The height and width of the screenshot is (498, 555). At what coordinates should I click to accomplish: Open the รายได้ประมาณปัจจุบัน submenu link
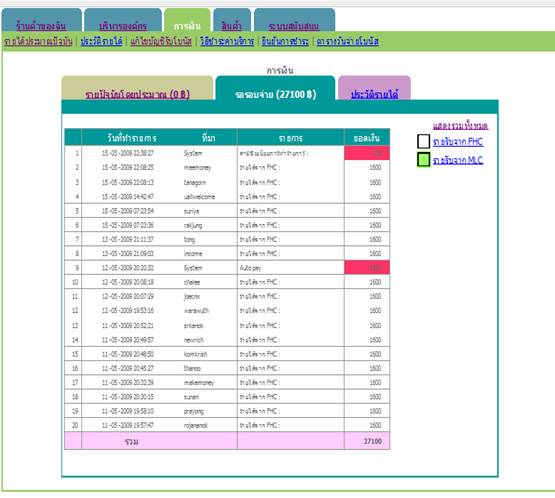coord(38,41)
